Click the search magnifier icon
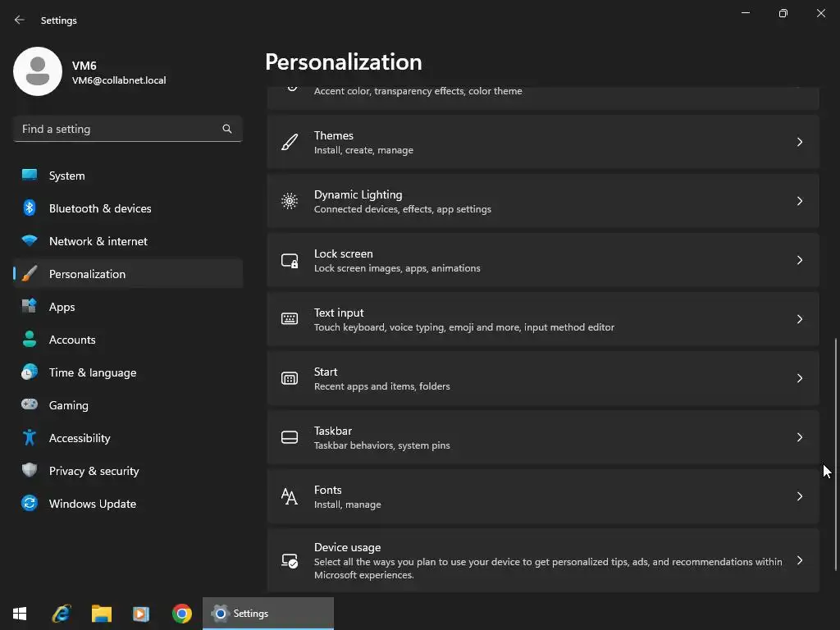 227,129
